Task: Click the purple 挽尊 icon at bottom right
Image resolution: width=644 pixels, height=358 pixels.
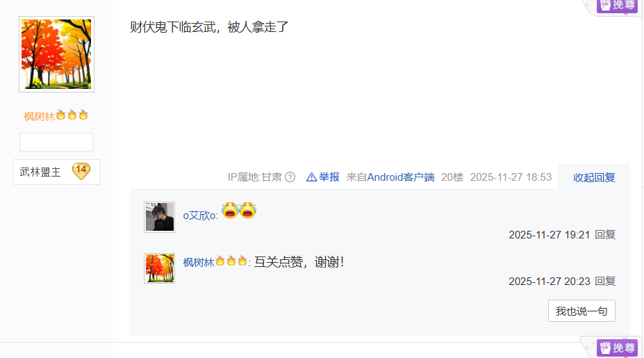Action: pos(617,348)
